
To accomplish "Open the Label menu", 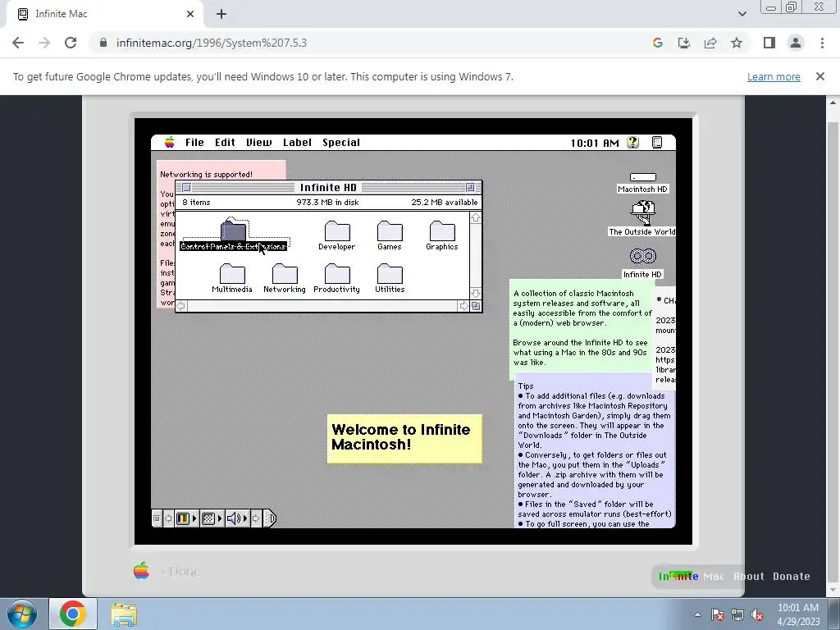I will pyautogui.click(x=297, y=143).
